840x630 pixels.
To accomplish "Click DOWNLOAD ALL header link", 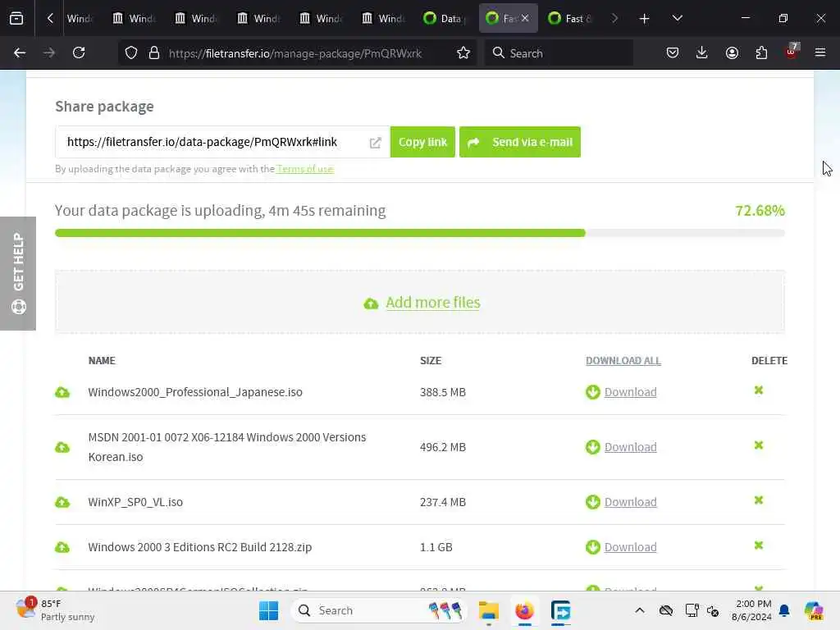I will [x=623, y=361].
